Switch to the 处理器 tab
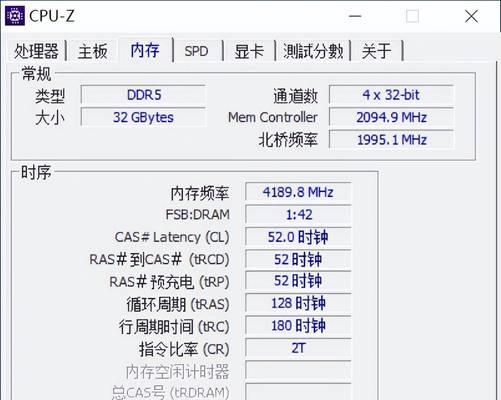The image size is (501, 400). click(x=36, y=51)
